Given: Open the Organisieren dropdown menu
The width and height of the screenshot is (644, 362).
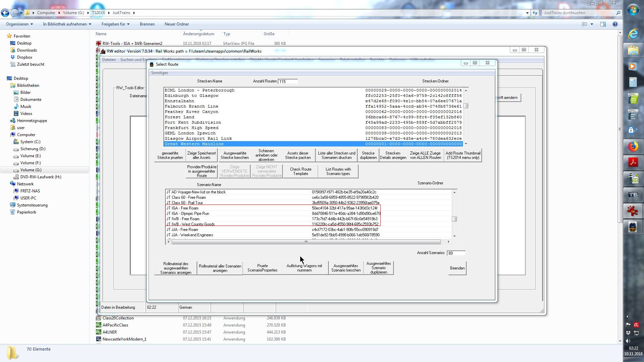Looking at the screenshot, I should point(19,24).
